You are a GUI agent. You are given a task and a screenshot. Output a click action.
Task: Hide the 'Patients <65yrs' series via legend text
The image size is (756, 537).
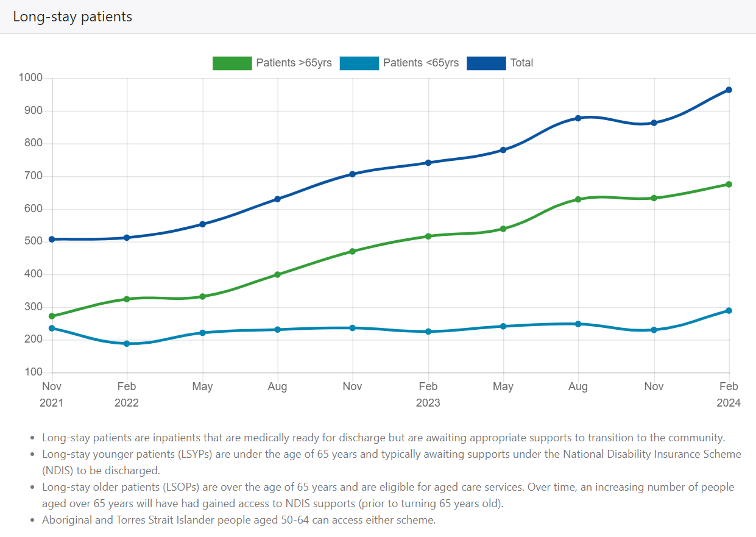[x=420, y=63]
